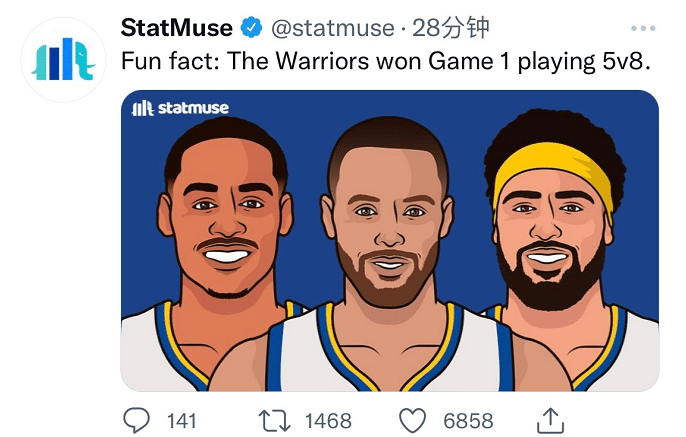Click the blue verified badge
The image size is (686, 437).
click(250, 28)
